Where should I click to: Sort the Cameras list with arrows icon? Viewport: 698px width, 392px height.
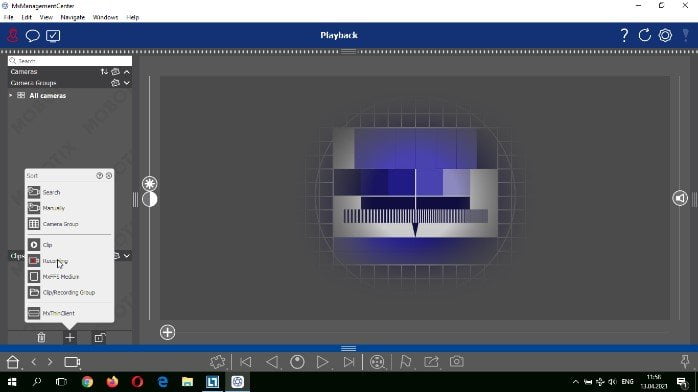[x=104, y=72]
